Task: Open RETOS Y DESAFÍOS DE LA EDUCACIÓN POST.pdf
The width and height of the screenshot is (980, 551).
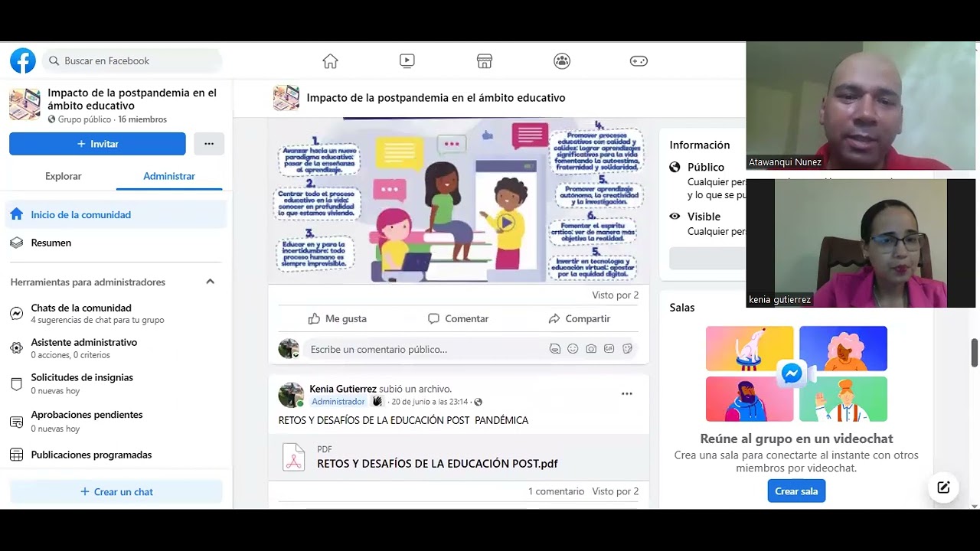Action: click(437, 464)
